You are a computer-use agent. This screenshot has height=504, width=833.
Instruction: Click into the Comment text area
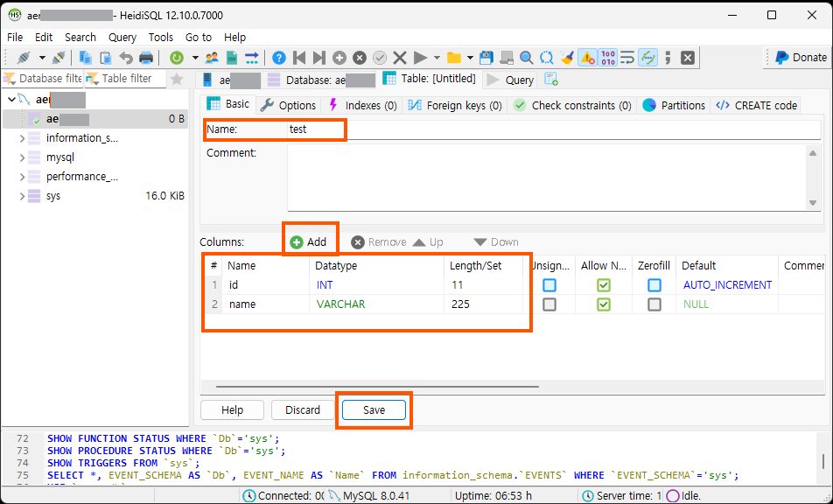pos(547,178)
